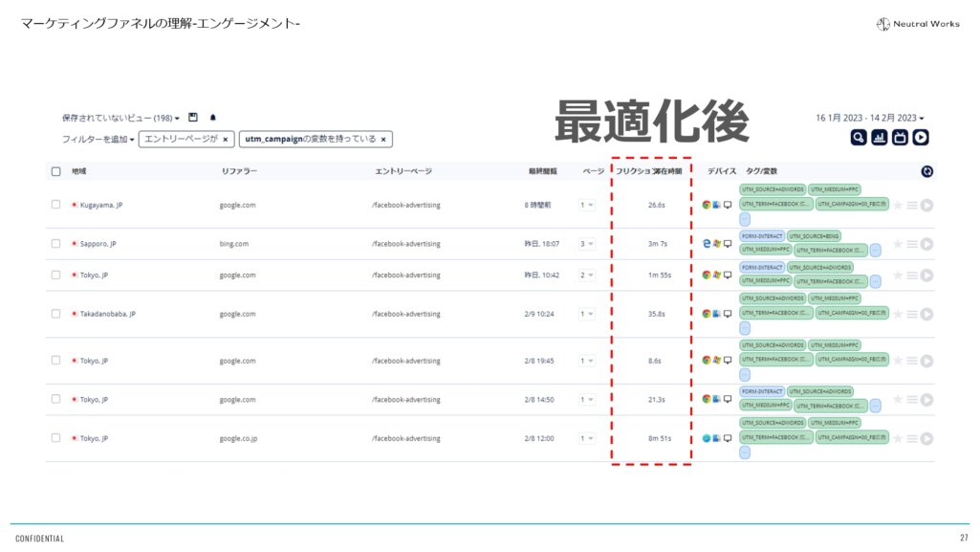Click the refresh icon in the table header

pyautogui.click(x=926, y=171)
